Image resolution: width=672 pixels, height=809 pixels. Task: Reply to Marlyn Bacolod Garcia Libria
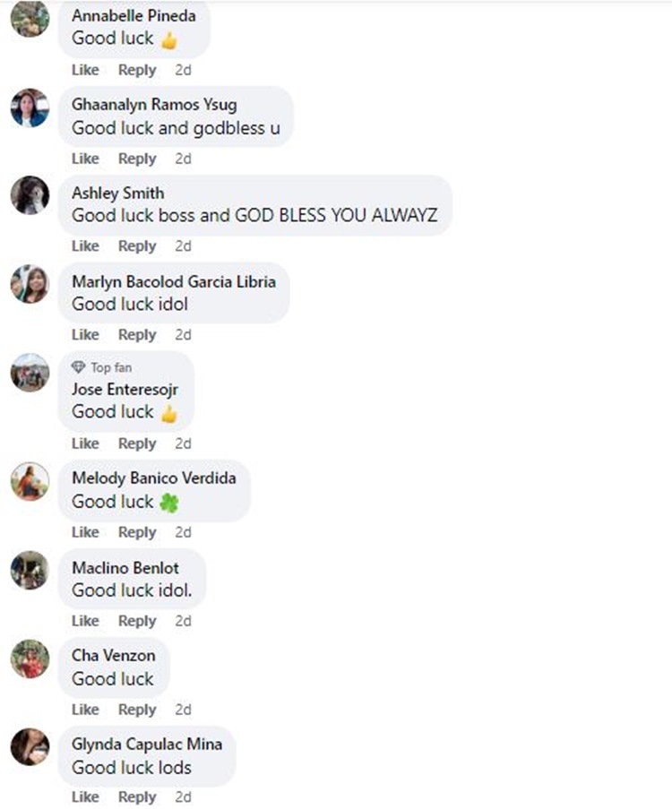(x=137, y=335)
